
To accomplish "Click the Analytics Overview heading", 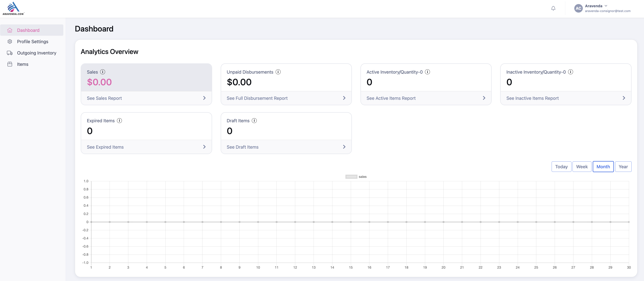I will click(109, 52).
